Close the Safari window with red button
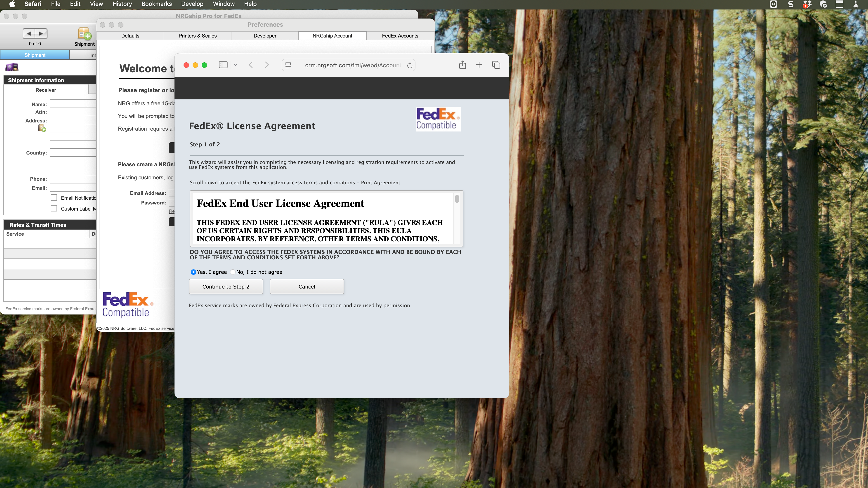Image resolution: width=868 pixels, height=488 pixels. click(x=186, y=65)
